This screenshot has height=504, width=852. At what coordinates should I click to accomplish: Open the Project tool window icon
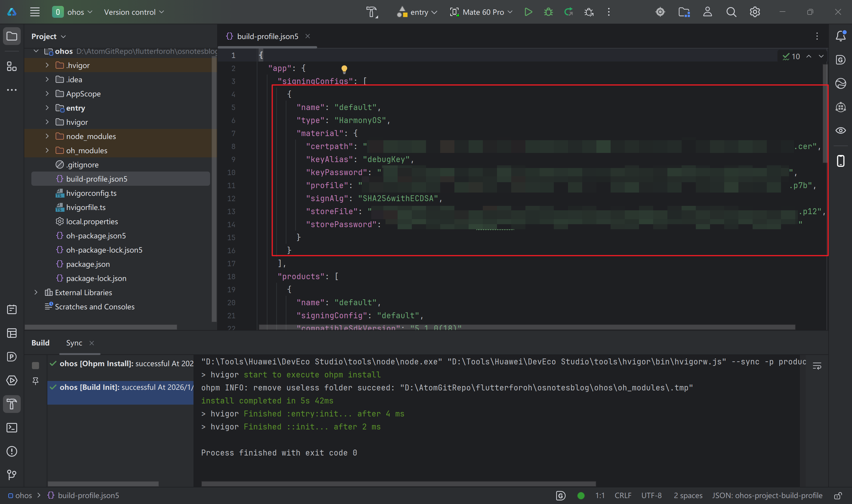tap(12, 36)
